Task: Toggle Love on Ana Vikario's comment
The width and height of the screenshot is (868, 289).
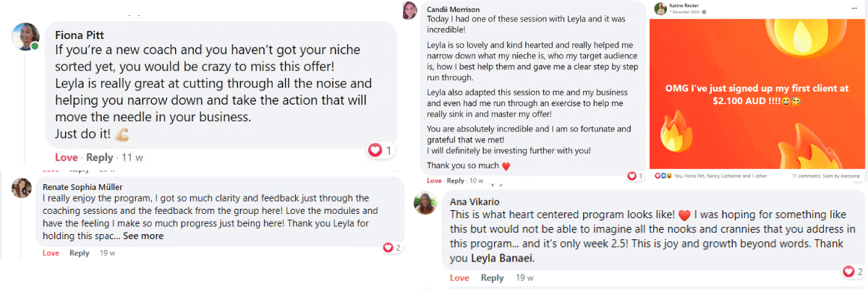Action: point(459,278)
